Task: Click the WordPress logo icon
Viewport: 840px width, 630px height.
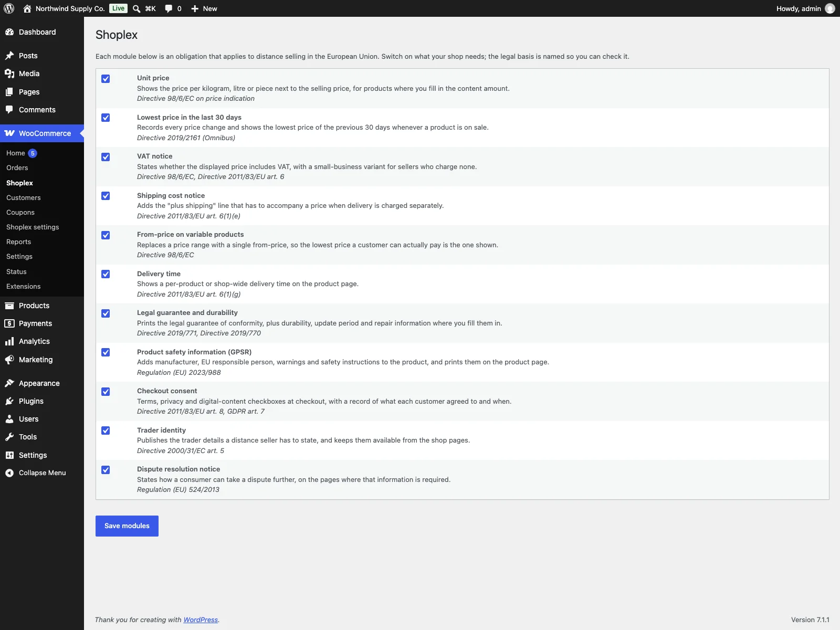Action: [9, 8]
